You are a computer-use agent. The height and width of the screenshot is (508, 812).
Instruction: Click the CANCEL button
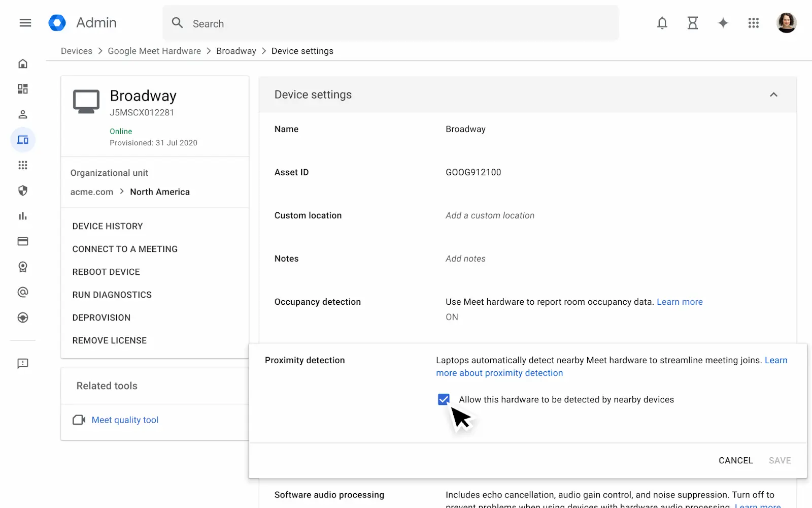(735, 460)
